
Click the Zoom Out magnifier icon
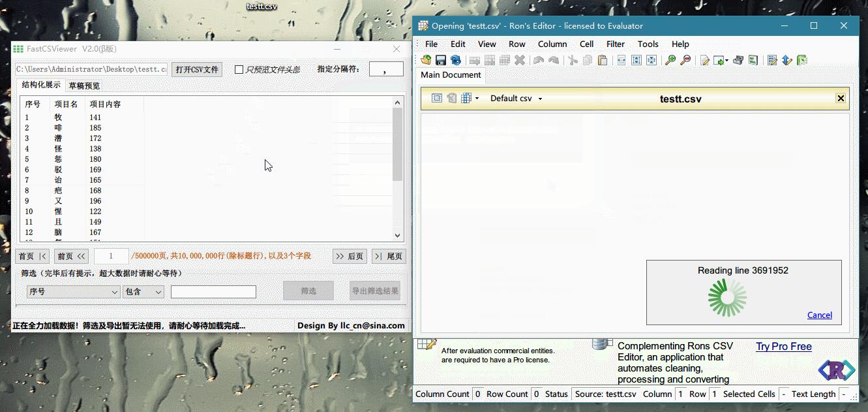point(685,60)
